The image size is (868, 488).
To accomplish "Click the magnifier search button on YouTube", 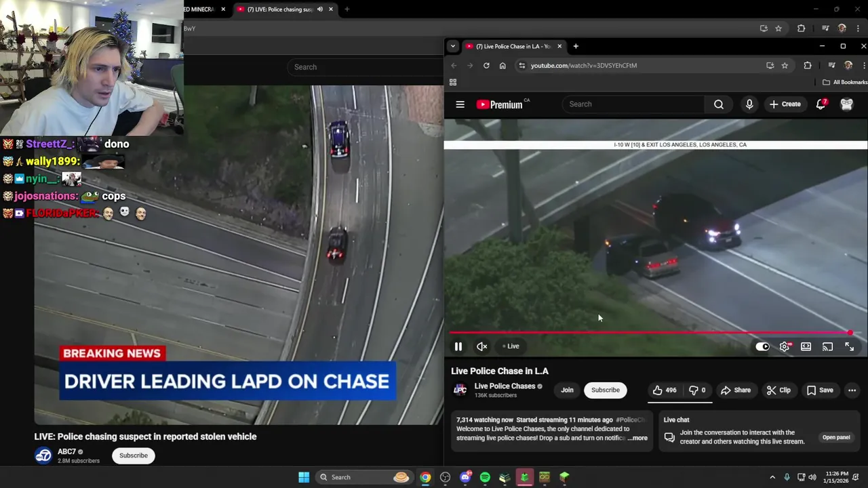I will click(719, 104).
